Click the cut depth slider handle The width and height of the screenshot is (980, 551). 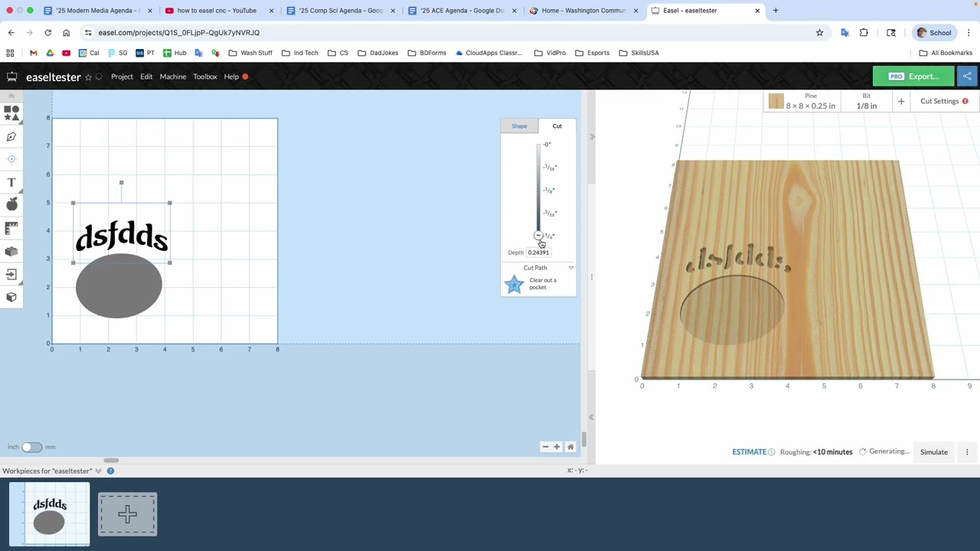pos(538,236)
